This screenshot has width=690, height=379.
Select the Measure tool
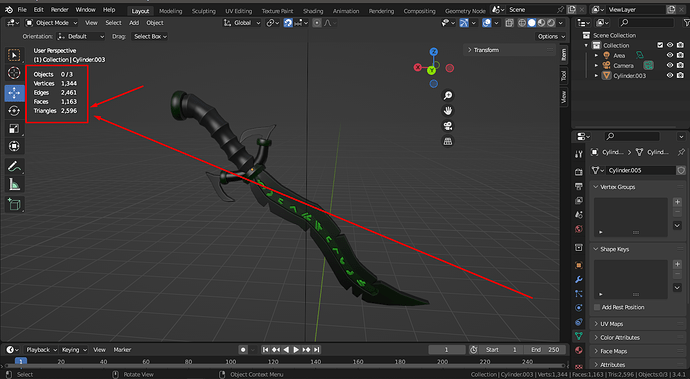tap(14, 184)
